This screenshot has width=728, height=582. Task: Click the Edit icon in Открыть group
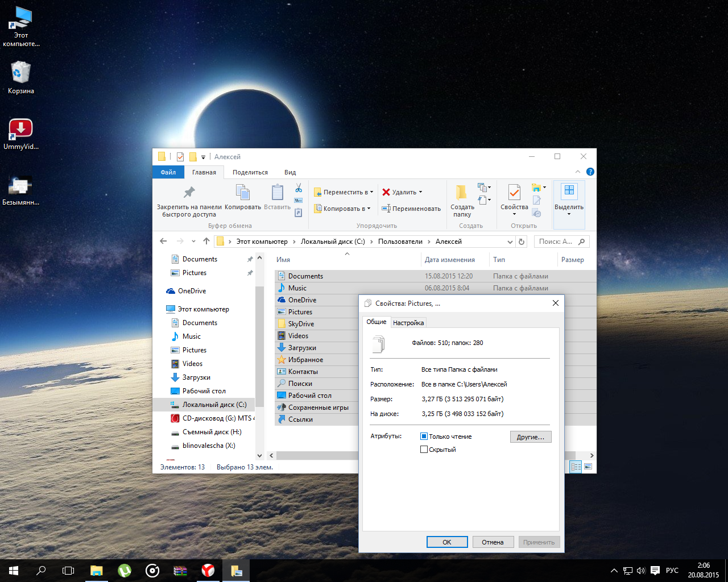[x=536, y=201]
